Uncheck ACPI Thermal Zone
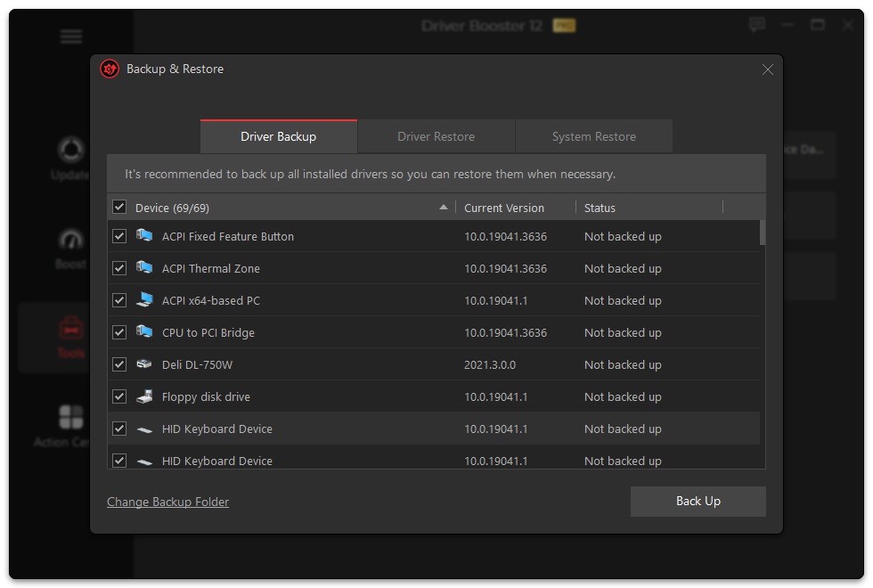Screen dimensions: 873x588 119,268
